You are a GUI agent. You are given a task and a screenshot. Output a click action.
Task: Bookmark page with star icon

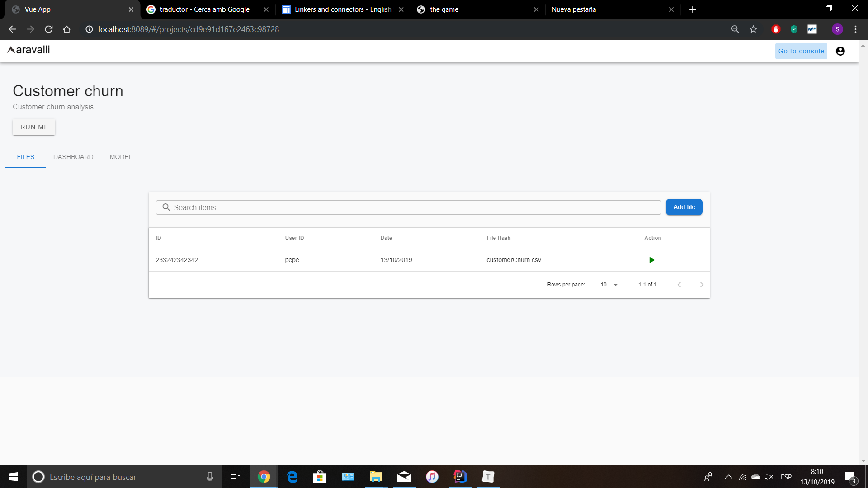point(753,29)
